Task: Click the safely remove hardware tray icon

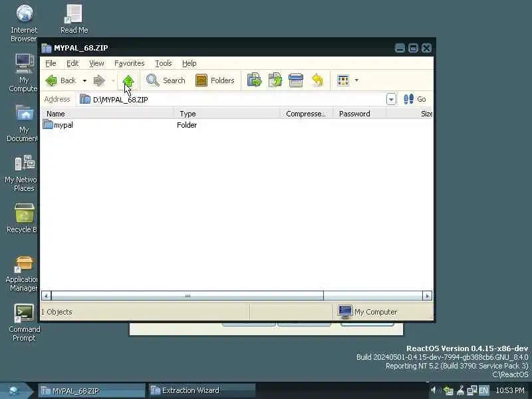Action: tap(448, 391)
